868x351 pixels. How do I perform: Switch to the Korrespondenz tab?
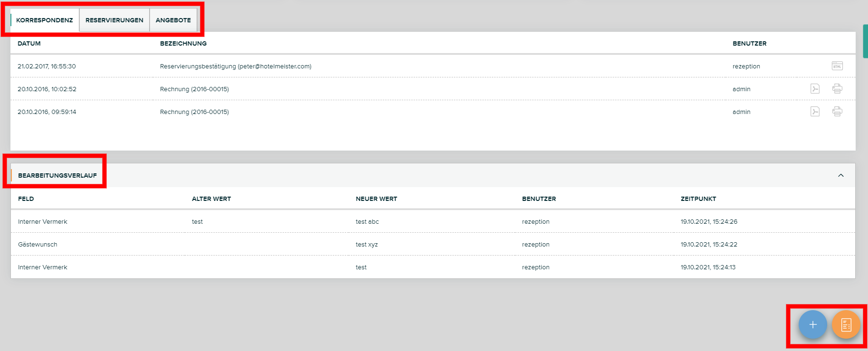45,20
